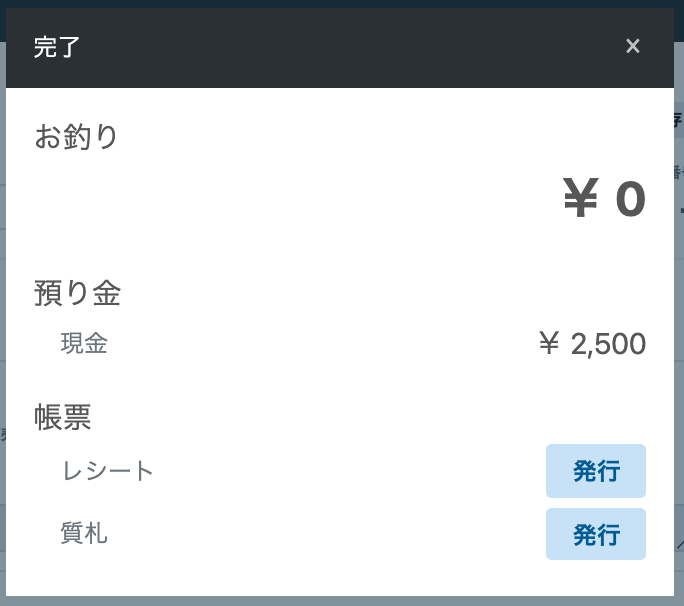Click the dark header bar's empty middle area
This screenshot has height=606, width=684.
(x=340, y=47)
